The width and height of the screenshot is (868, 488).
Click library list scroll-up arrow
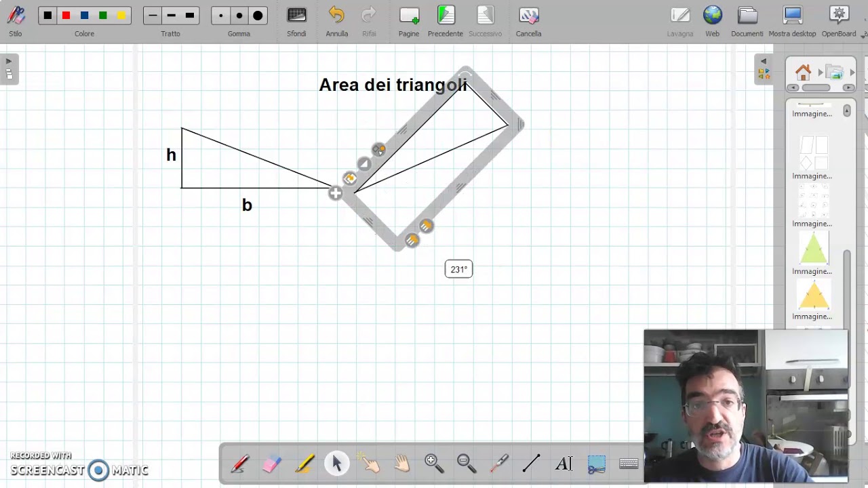click(847, 110)
